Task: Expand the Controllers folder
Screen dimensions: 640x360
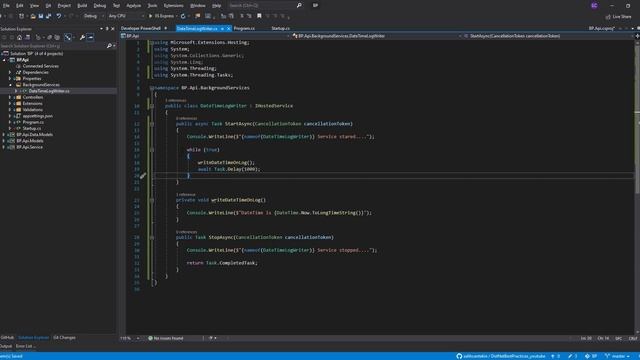Action: pos(10,97)
